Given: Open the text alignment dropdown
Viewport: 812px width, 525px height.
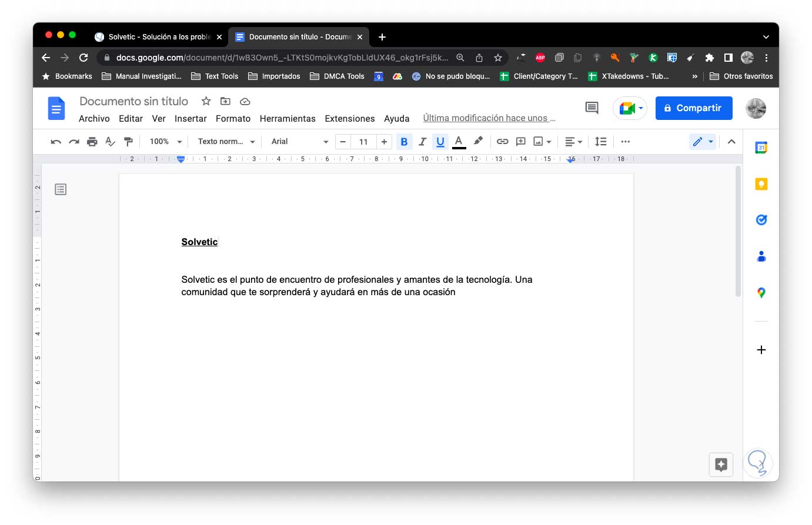Looking at the screenshot, I should [573, 142].
